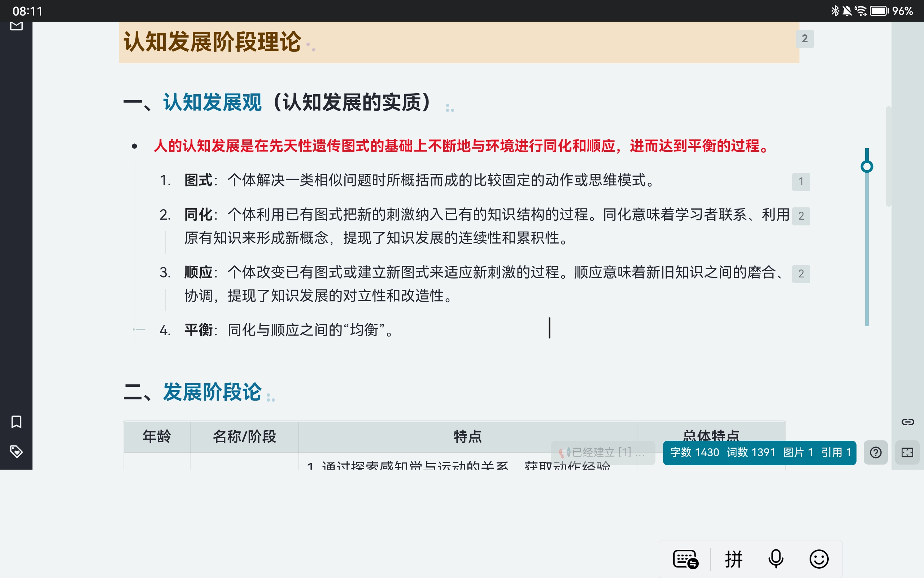Image resolution: width=924 pixels, height=578 pixels.
Task: Click the block dots after 发展阶段论 heading
Action: 271,398
